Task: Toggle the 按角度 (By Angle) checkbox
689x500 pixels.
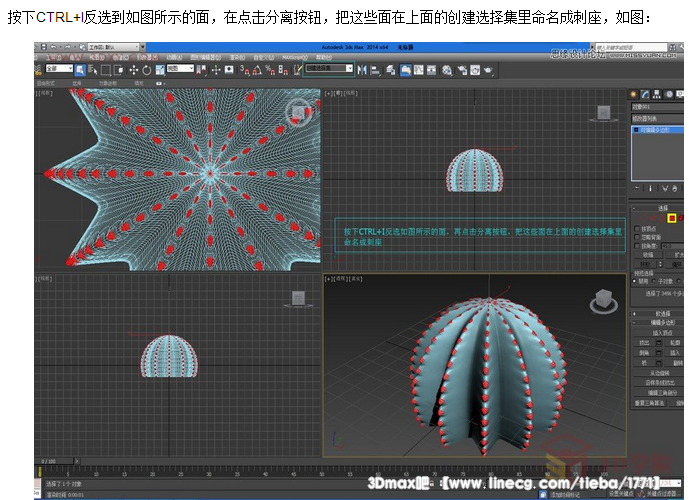Action: coord(638,246)
